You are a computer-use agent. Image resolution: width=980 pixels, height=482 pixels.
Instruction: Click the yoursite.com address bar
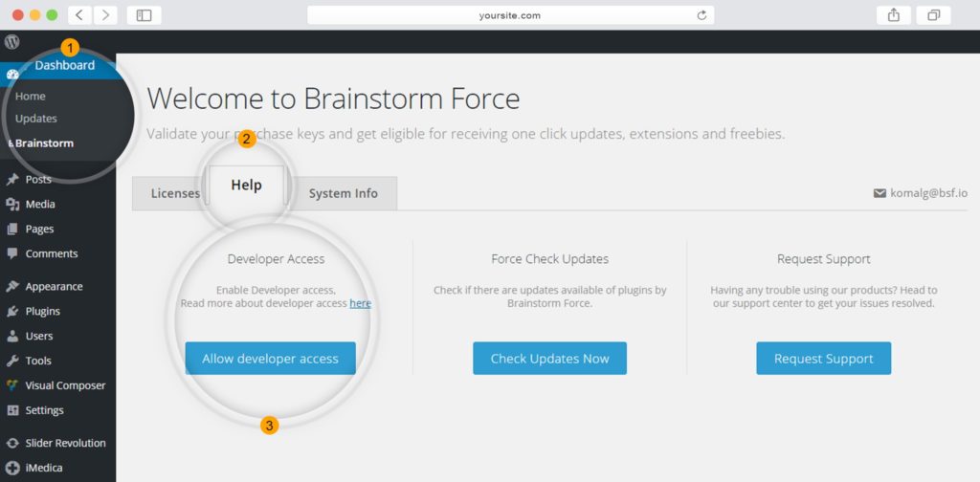click(x=509, y=15)
